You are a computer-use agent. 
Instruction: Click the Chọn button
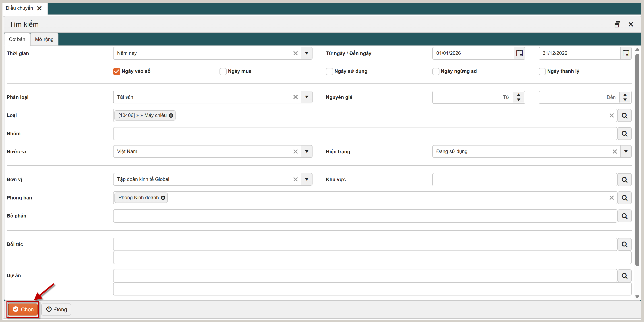(x=23, y=310)
